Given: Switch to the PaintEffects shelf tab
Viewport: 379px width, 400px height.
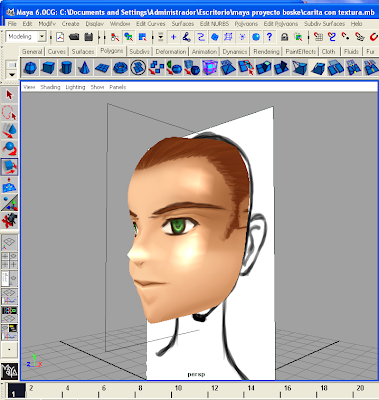Looking at the screenshot, I should (x=301, y=52).
